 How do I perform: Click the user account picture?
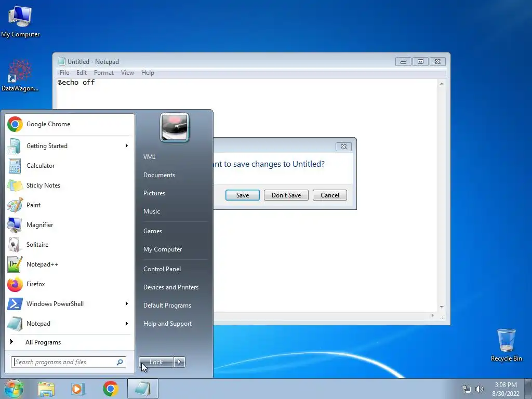click(x=175, y=128)
